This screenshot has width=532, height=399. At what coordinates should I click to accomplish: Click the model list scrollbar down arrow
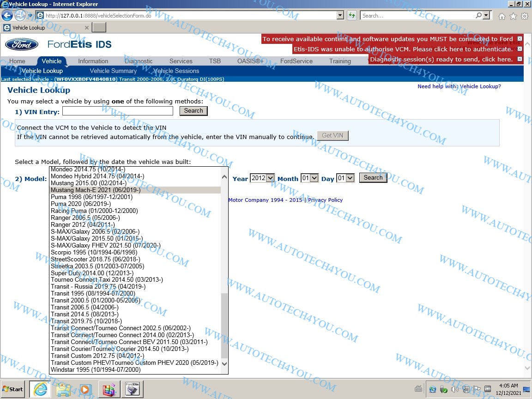coord(224,363)
